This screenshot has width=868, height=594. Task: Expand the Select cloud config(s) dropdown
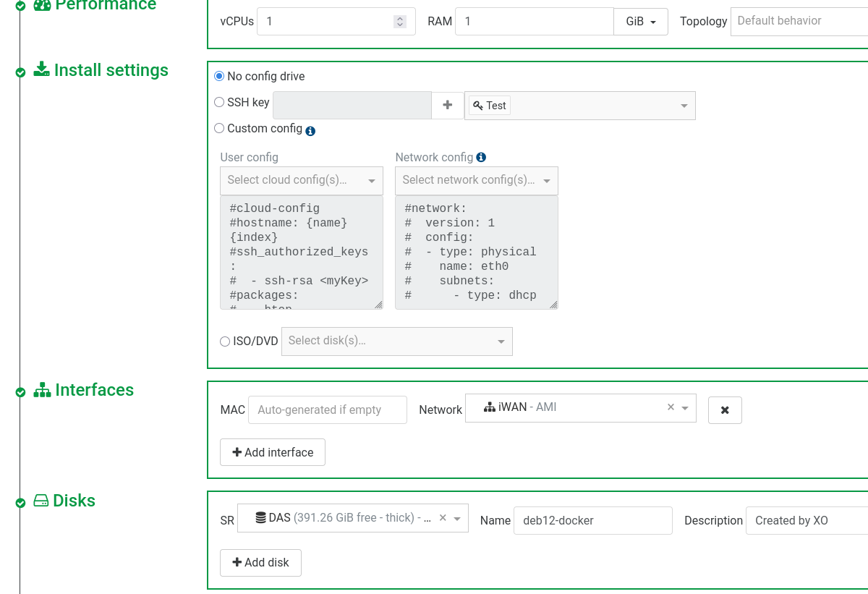coord(301,180)
